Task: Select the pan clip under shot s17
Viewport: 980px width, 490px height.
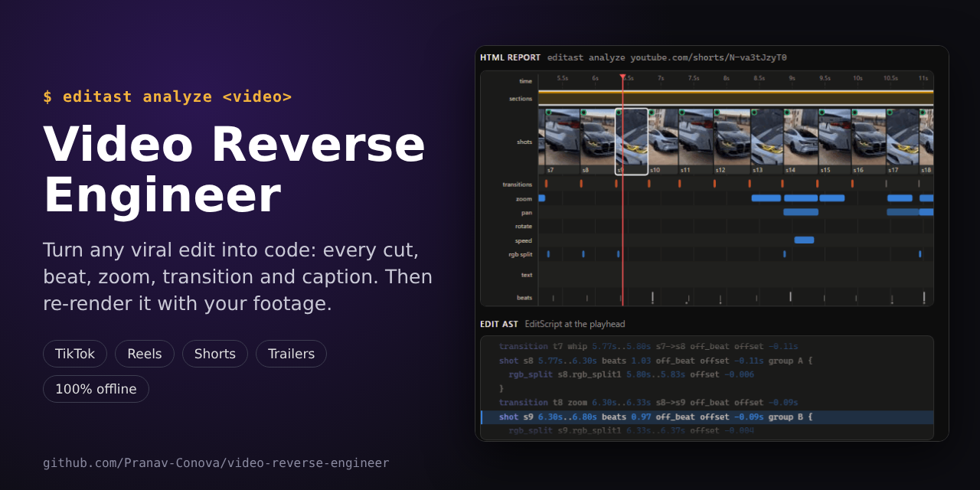Action: 903,212
